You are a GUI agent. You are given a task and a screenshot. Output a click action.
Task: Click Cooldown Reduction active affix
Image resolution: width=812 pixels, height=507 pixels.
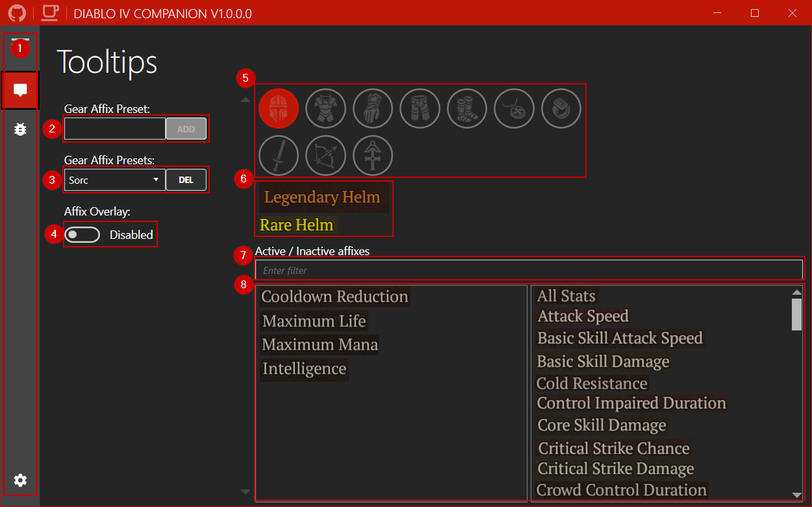(335, 297)
